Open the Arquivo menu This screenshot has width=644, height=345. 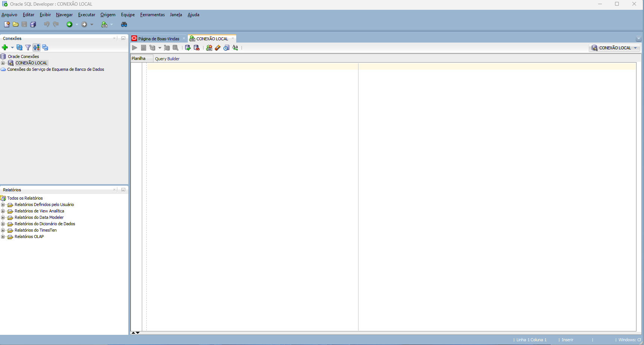[9, 15]
